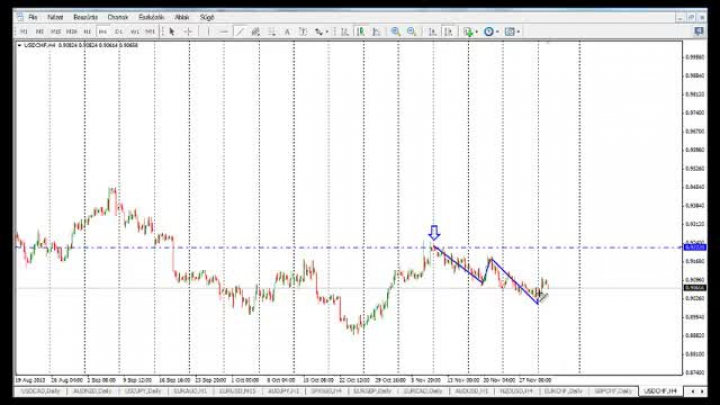This screenshot has height=405, width=720.
Task: Toggle the M1 timeframe button
Action: pos(25,32)
